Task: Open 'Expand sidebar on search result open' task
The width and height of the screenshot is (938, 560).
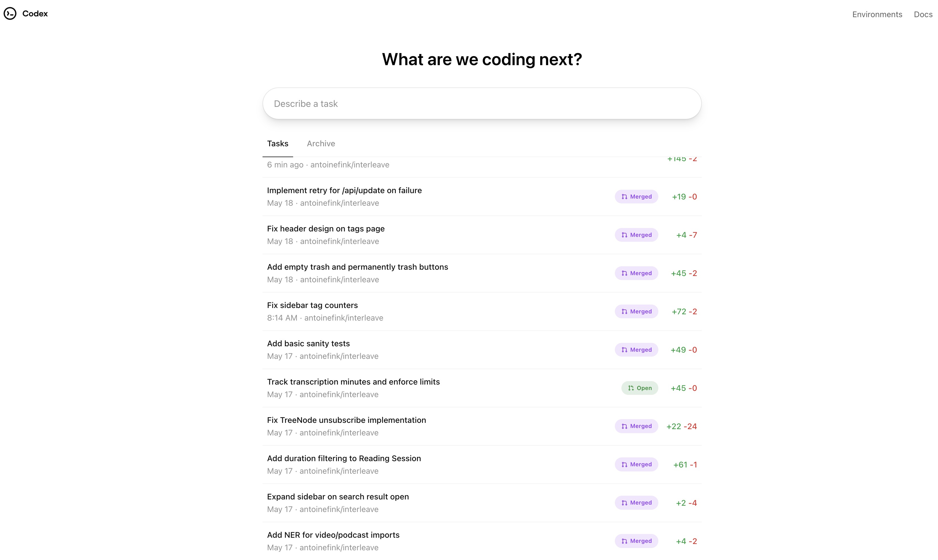Action: (x=337, y=497)
